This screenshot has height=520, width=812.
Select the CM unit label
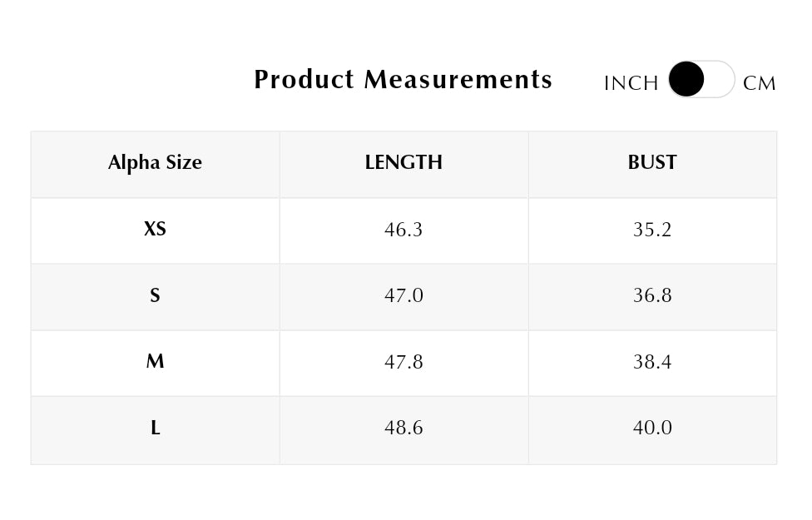760,83
